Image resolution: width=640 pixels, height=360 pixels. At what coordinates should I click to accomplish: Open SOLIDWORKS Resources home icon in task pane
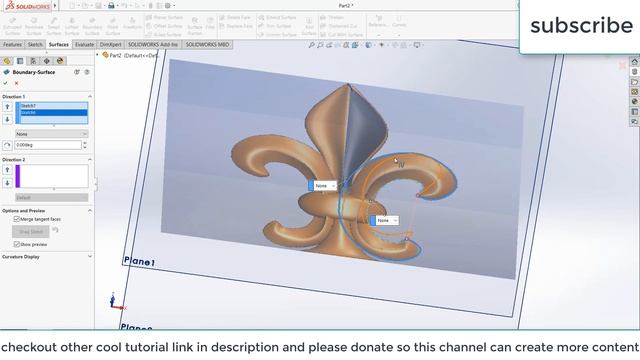tap(634, 62)
